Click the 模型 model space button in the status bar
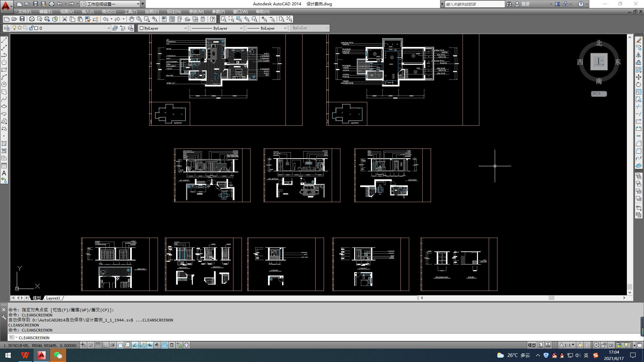 [x=532, y=345]
